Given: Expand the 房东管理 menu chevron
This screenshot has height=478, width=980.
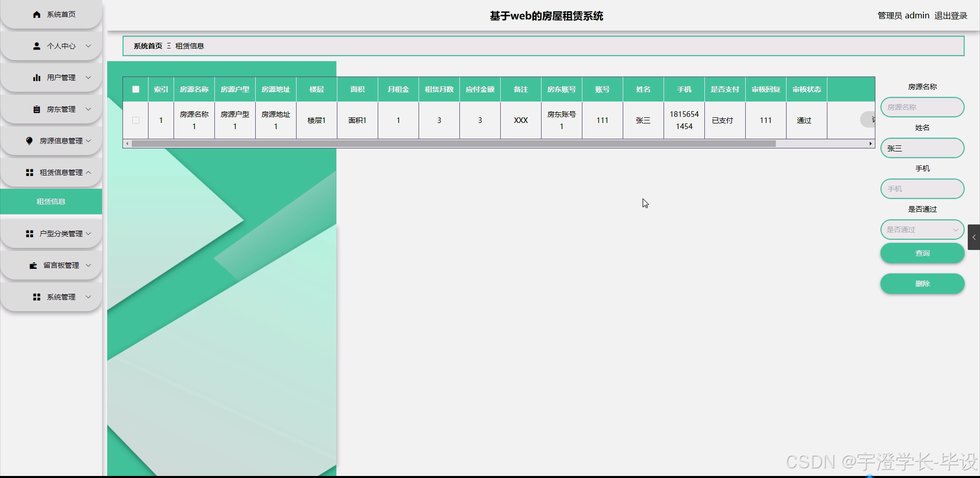Looking at the screenshot, I should (x=88, y=109).
